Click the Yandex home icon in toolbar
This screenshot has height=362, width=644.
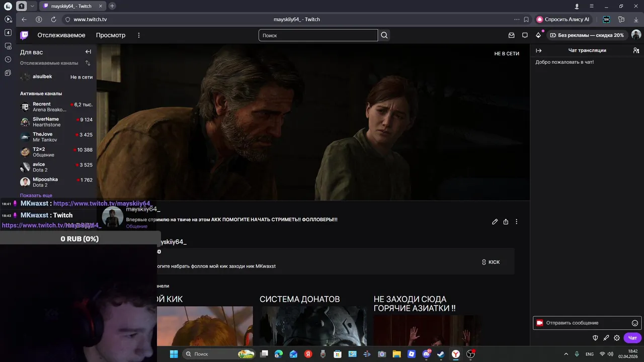(x=39, y=19)
